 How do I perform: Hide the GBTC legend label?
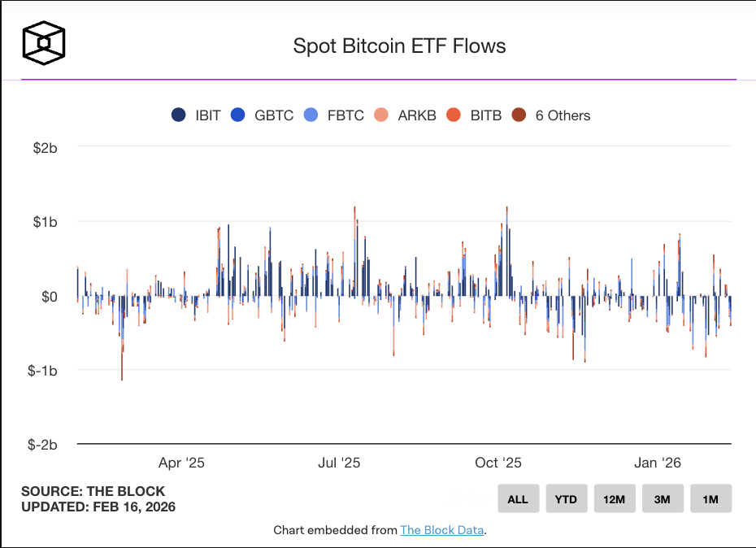click(x=274, y=115)
